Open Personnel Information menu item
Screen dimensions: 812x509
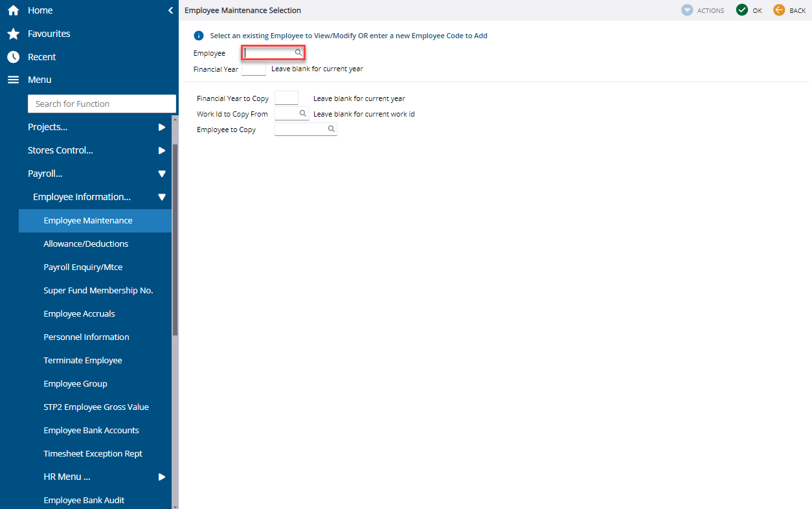point(86,337)
